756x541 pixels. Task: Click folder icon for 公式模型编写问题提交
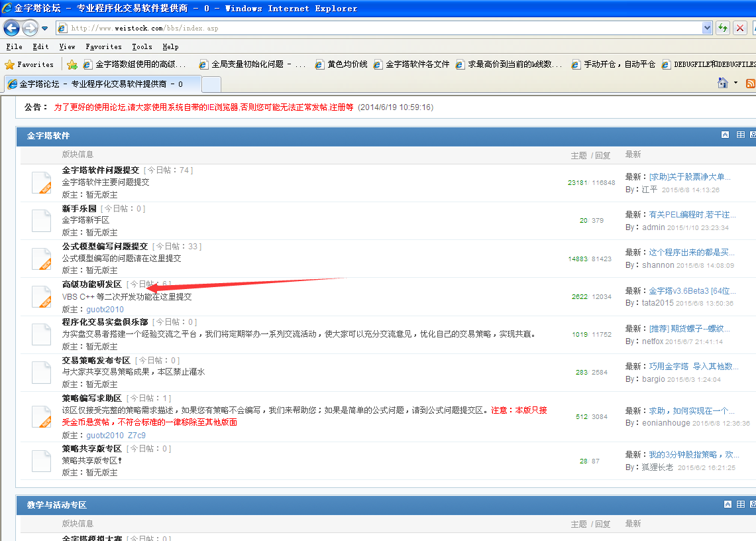[42, 259]
